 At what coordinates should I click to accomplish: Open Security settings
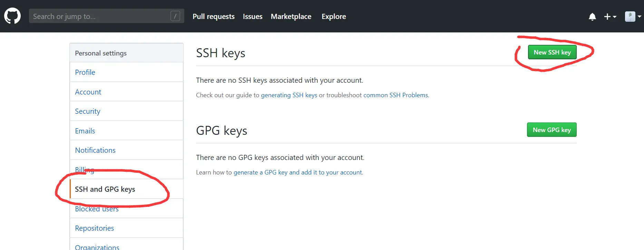88,111
